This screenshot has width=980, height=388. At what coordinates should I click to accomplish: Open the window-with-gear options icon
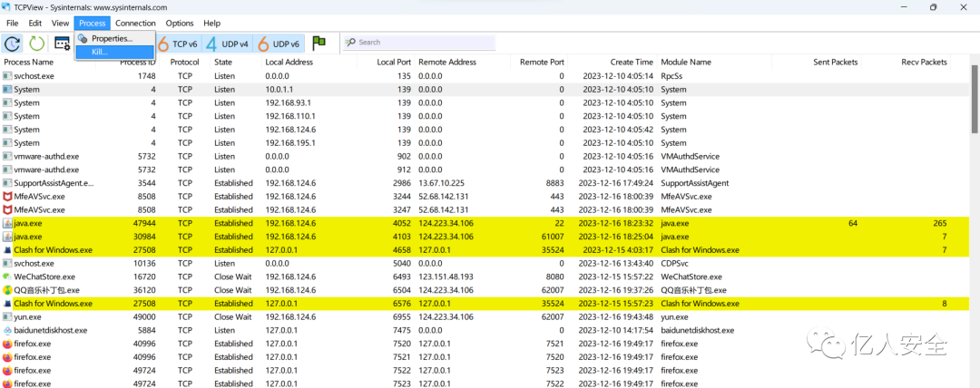[x=62, y=44]
